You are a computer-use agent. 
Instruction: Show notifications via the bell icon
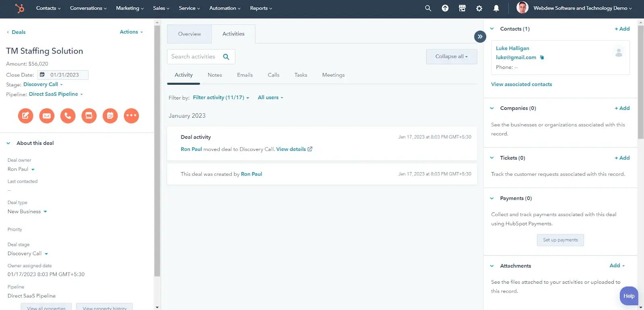(496, 8)
